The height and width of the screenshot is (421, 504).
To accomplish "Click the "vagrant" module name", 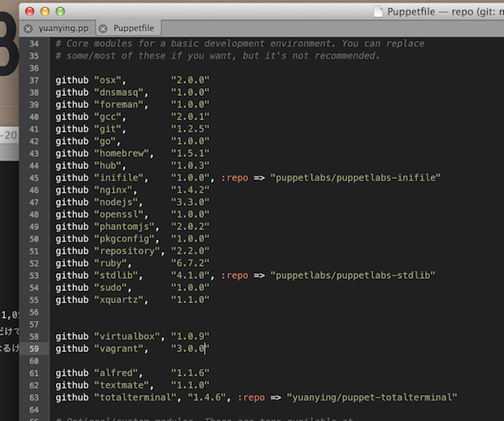I will click(119, 349).
